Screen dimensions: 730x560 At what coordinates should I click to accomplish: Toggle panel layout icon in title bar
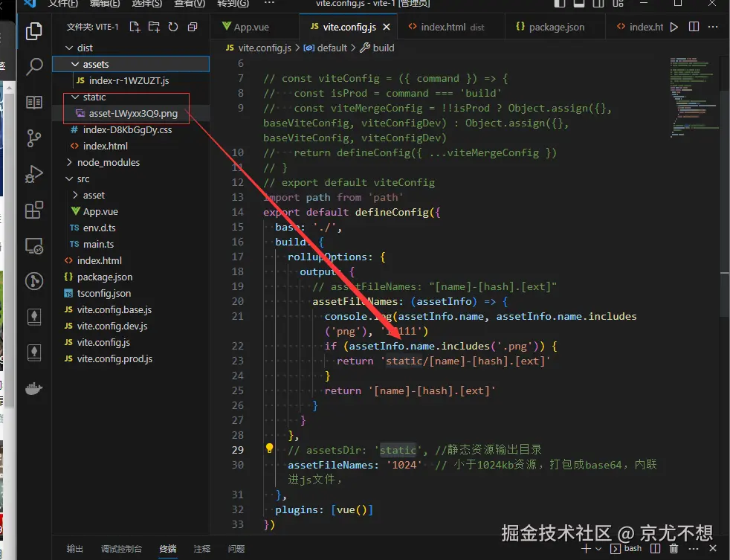pos(579,3)
